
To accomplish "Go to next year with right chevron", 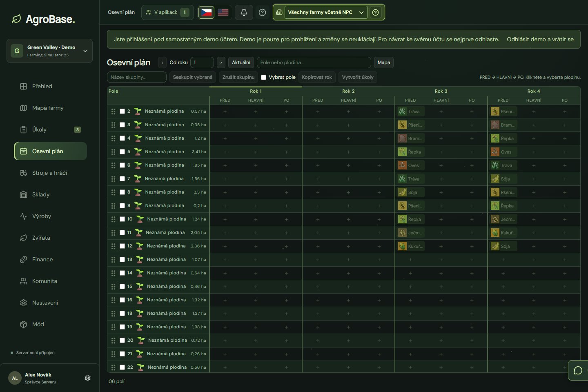I will 221,62.
